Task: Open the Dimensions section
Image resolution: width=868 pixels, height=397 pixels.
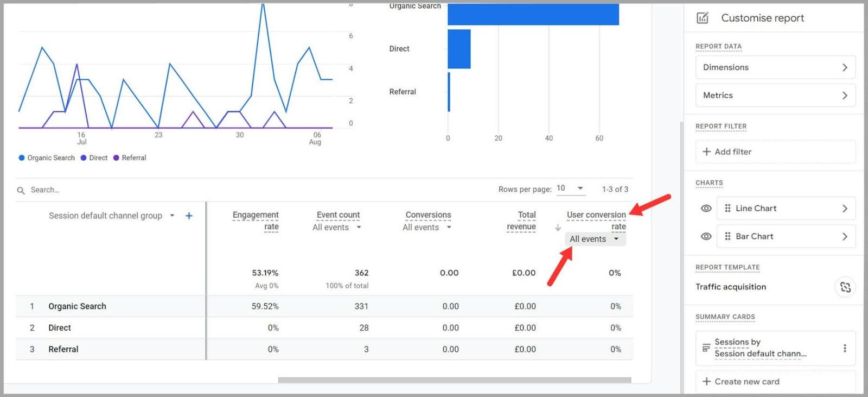Action: (x=775, y=67)
